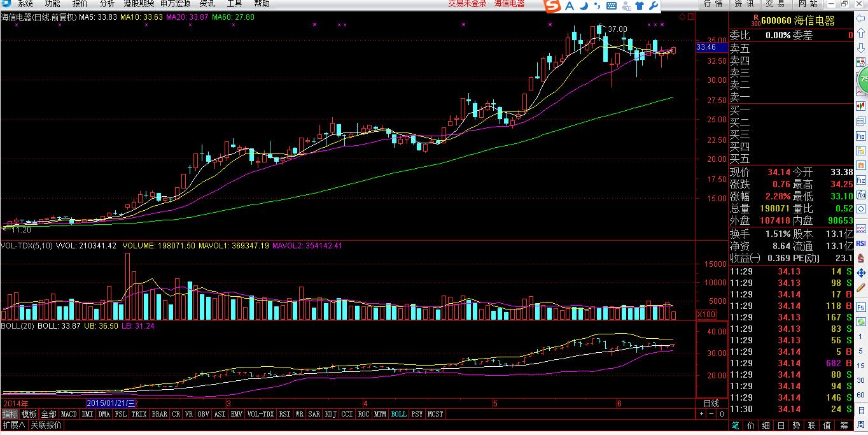Viewport: 868px width, 435px height.
Task: Select the MCST indicator tab
Action: [435, 414]
